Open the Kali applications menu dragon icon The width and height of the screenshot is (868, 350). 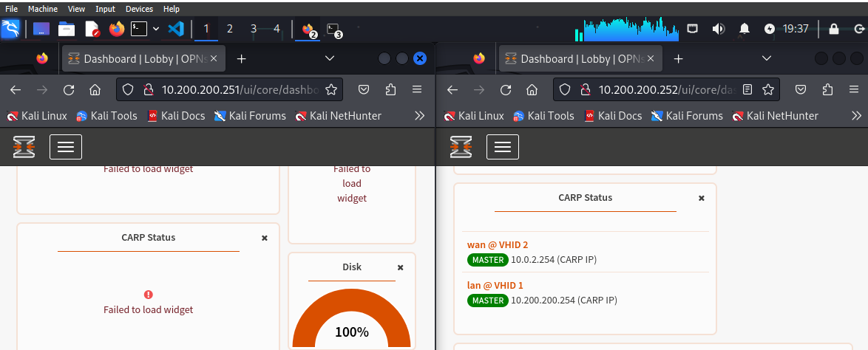pos(10,29)
